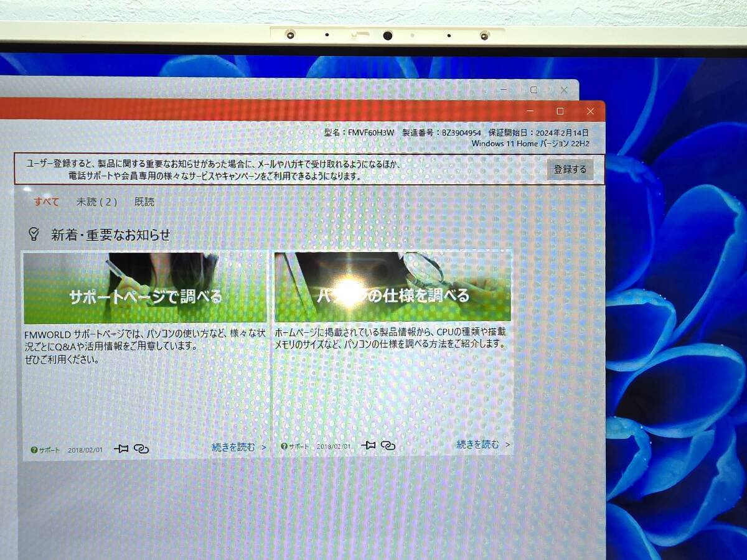The image size is (747, 560).
Task: Click link icon on support page card
Action: [141, 449]
